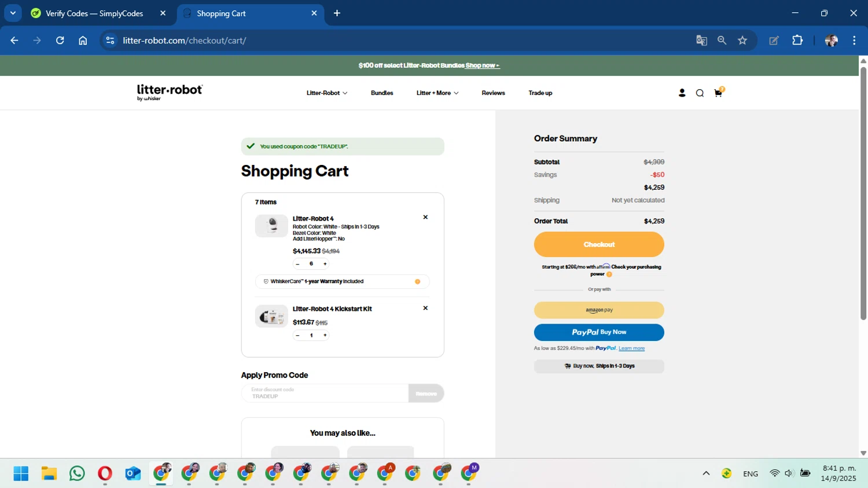The width and height of the screenshot is (868, 488).
Task: Open the Chrome profile avatar
Action: tap(831, 41)
